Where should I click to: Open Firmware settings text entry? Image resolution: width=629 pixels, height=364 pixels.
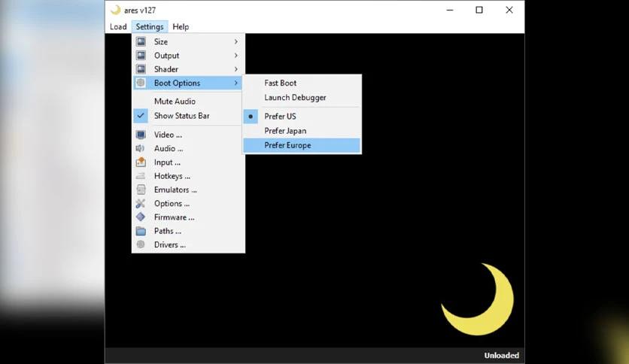coord(174,217)
